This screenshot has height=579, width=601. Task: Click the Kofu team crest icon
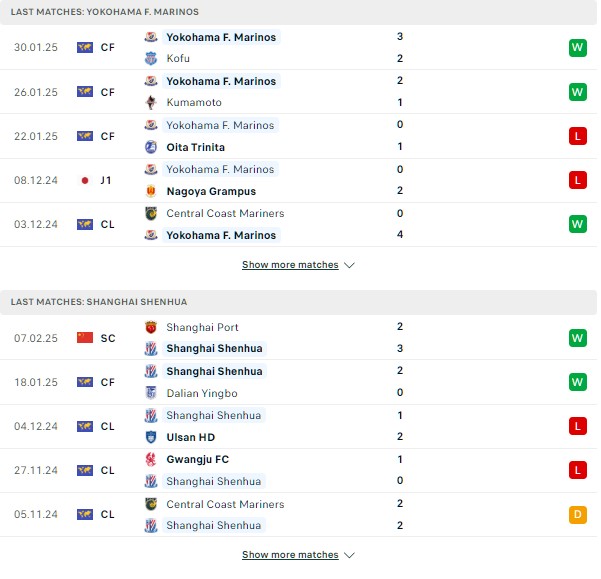[x=151, y=58]
